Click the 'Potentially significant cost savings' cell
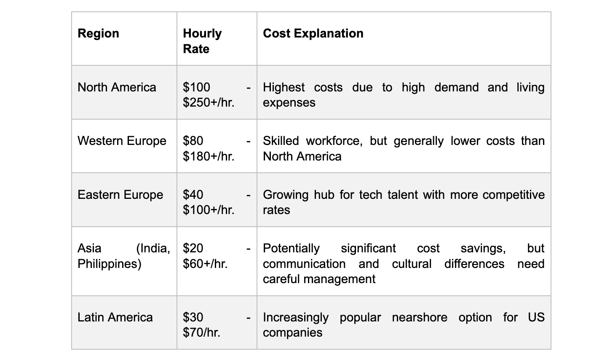Viewport: 610px width, 364px height. coord(403,263)
